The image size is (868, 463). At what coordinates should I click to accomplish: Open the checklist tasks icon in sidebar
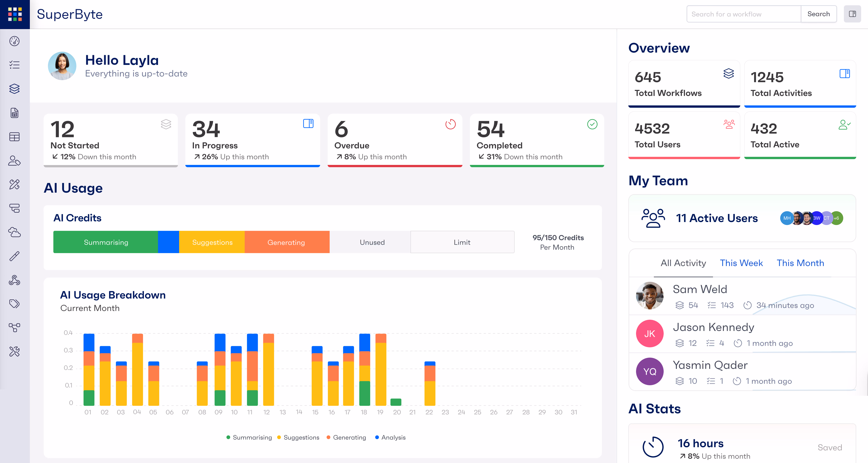click(14, 65)
